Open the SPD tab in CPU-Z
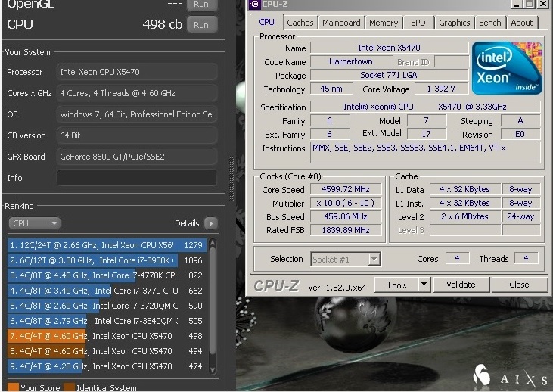This screenshot has width=553, height=392. [x=418, y=23]
